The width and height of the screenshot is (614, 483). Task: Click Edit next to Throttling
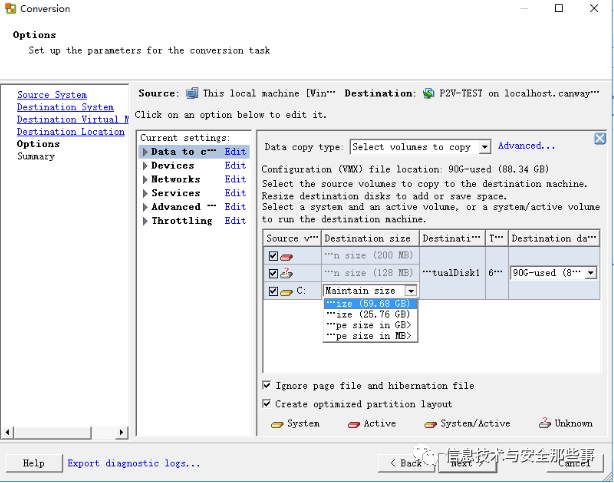[235, 221]
